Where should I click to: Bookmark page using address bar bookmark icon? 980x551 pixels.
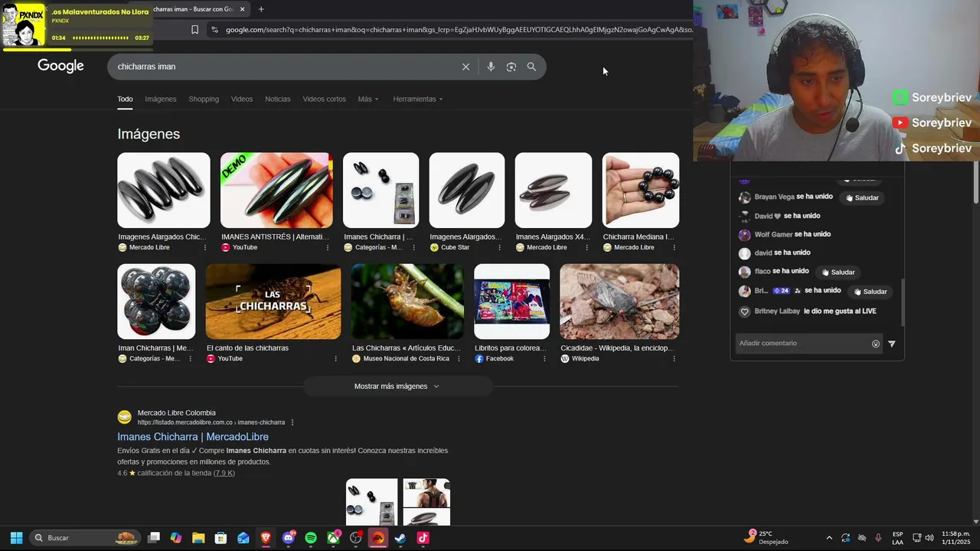(194, 30)
